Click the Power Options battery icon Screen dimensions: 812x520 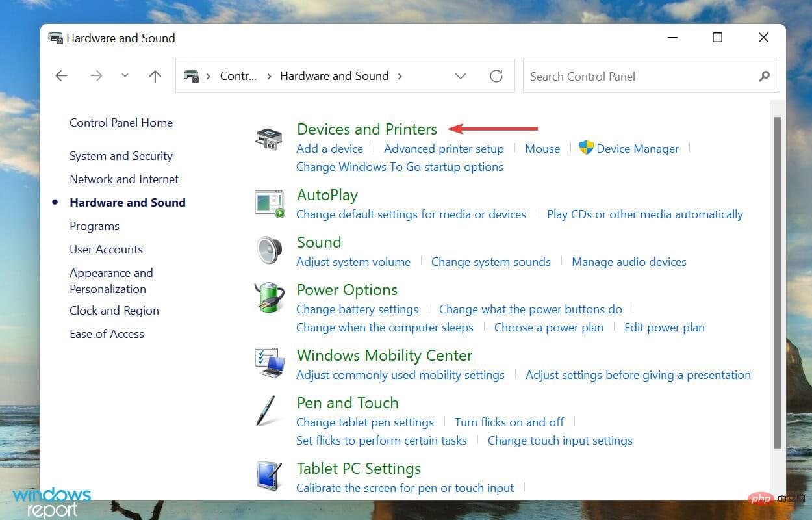269,298
